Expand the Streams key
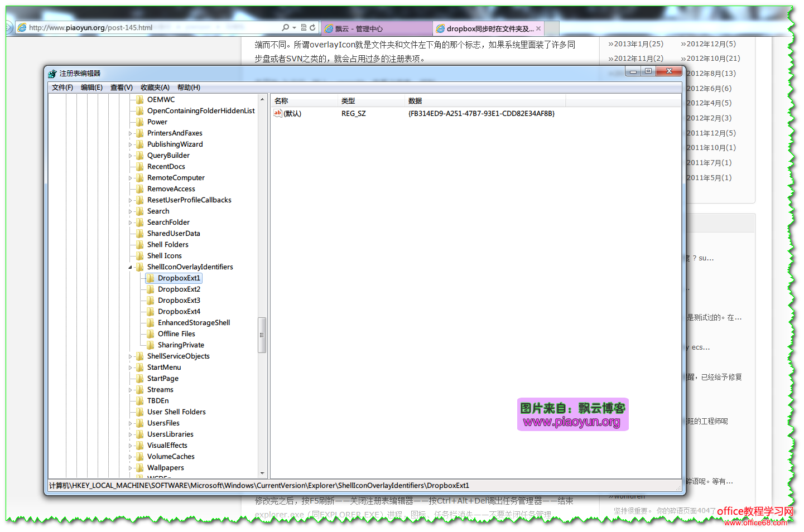 131,390
